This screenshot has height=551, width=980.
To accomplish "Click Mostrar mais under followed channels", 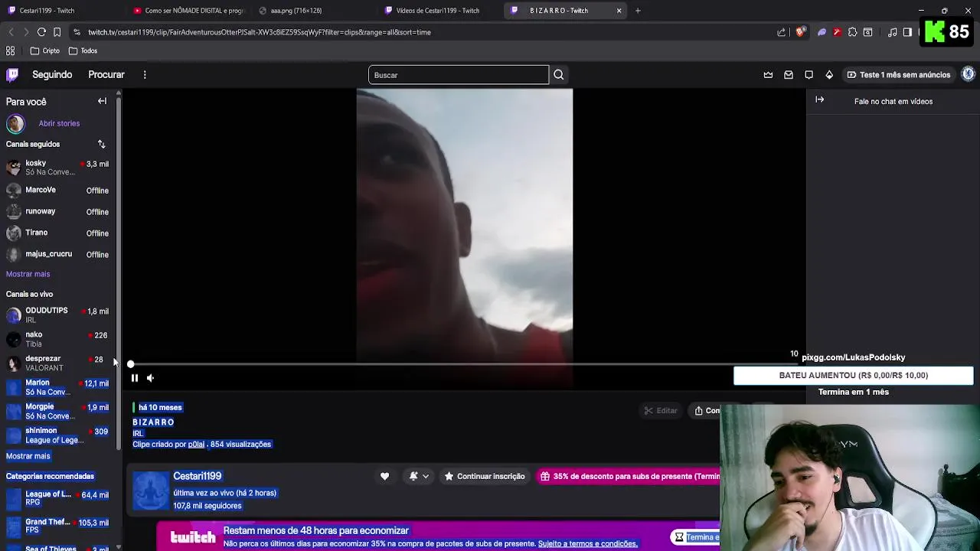I will [28, 274].
